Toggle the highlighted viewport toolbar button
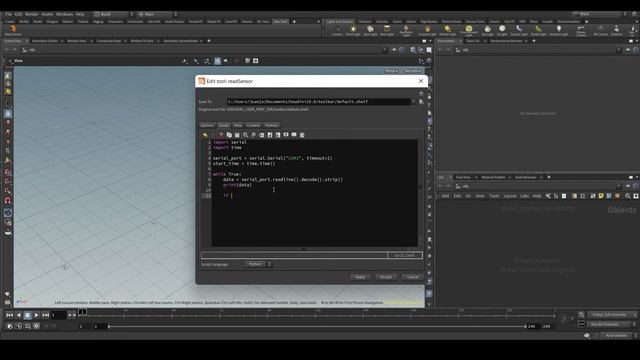Viewport: 640px width, 360px height. 218,61
